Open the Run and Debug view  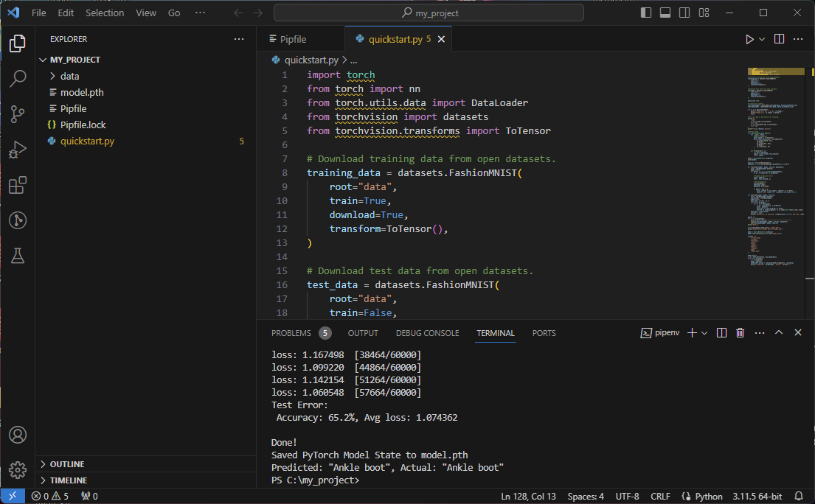point(18,150)
